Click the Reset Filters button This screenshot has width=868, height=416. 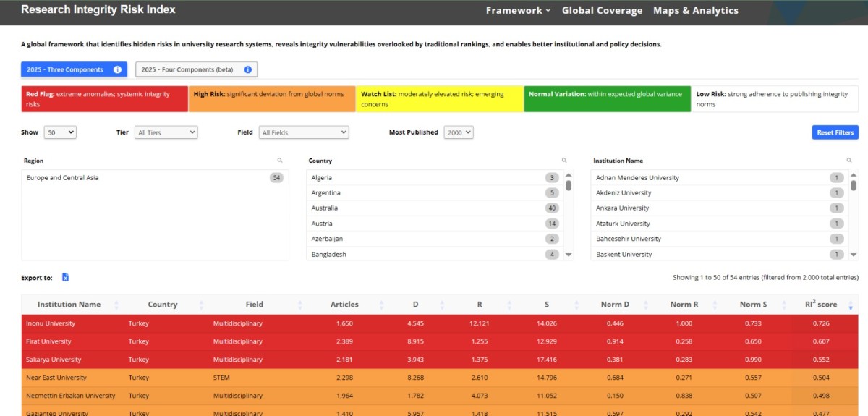click(x=835, y=132)
